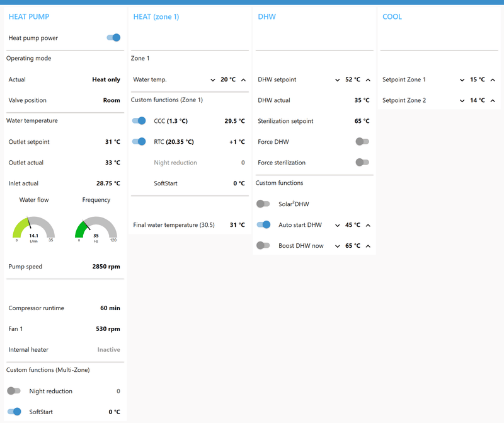The height and width of the screenshot is (423, 504).
Task: Disable the CCC custom function toggle
Action: 139,120
